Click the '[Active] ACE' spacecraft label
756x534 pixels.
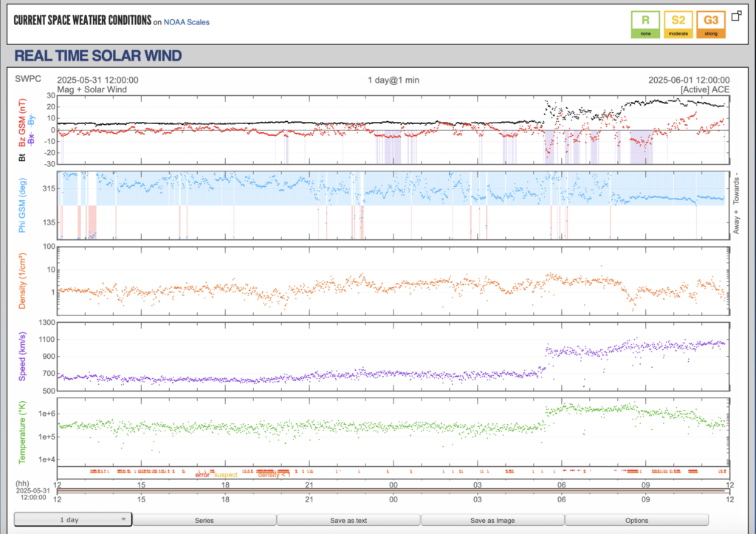coord(705,89)
